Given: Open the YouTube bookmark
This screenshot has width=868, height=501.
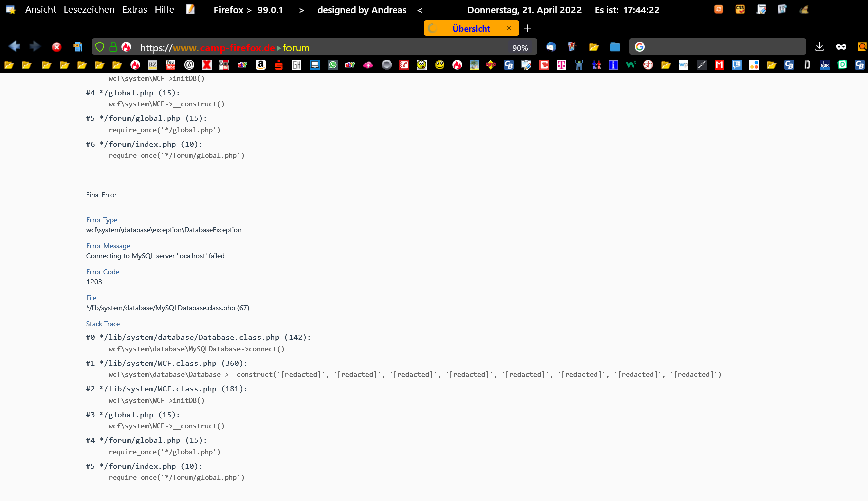Looking at the screenshot, I should (171, 65).
